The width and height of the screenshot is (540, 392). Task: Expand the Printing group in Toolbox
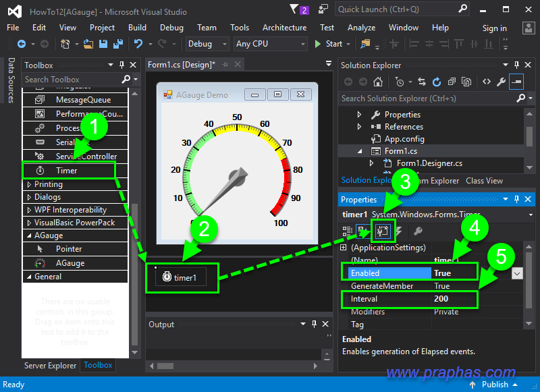click(29, 184)
